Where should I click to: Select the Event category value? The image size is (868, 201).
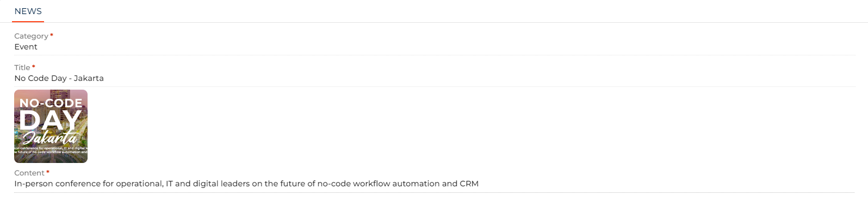[26, 47]
